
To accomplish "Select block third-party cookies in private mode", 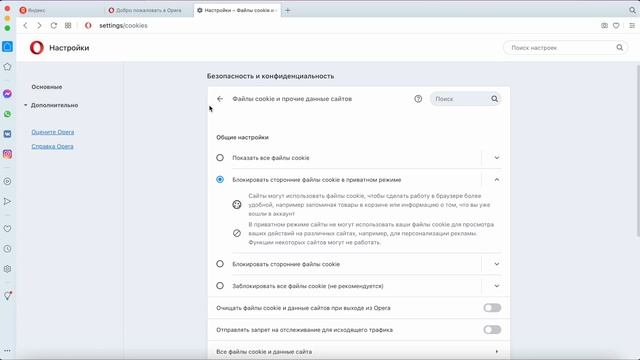I will (x=220, y=180).
